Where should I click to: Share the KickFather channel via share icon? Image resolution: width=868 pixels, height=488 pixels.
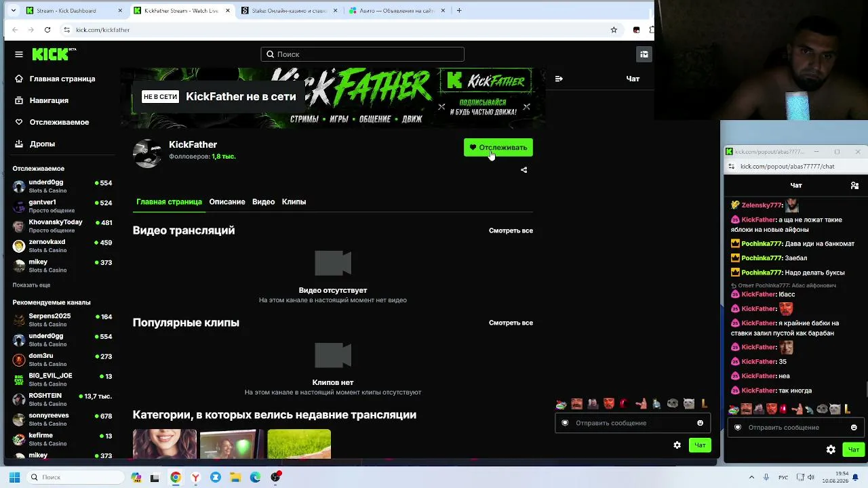(x=524, y=170)
